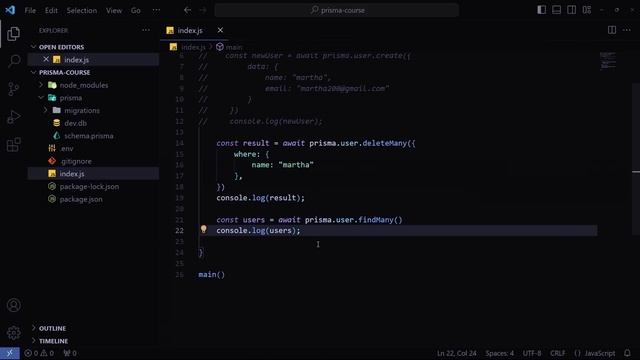Close index.js in Open Editors list
The image size is (640, 360).
(x=46, y=59)
